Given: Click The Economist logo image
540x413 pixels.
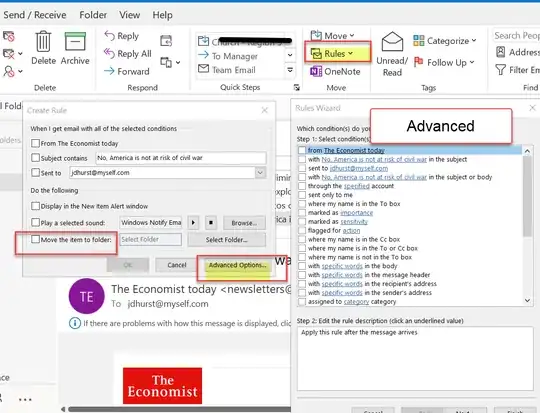Looking at the screenshot, I should tap(163, 385).
